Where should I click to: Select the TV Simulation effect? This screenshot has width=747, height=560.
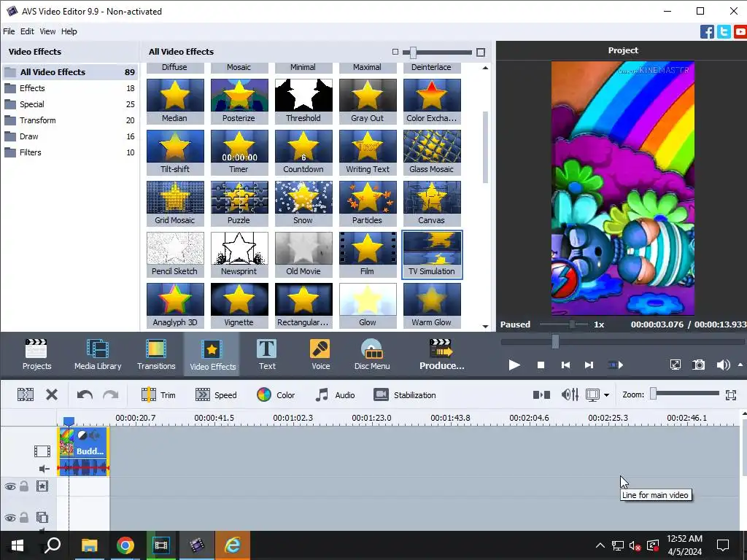432,254
